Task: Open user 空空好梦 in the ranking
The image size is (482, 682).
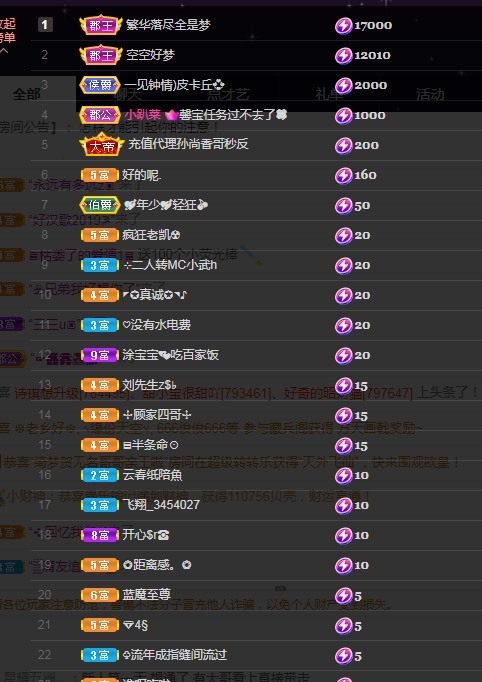Action: pos(150,55)
